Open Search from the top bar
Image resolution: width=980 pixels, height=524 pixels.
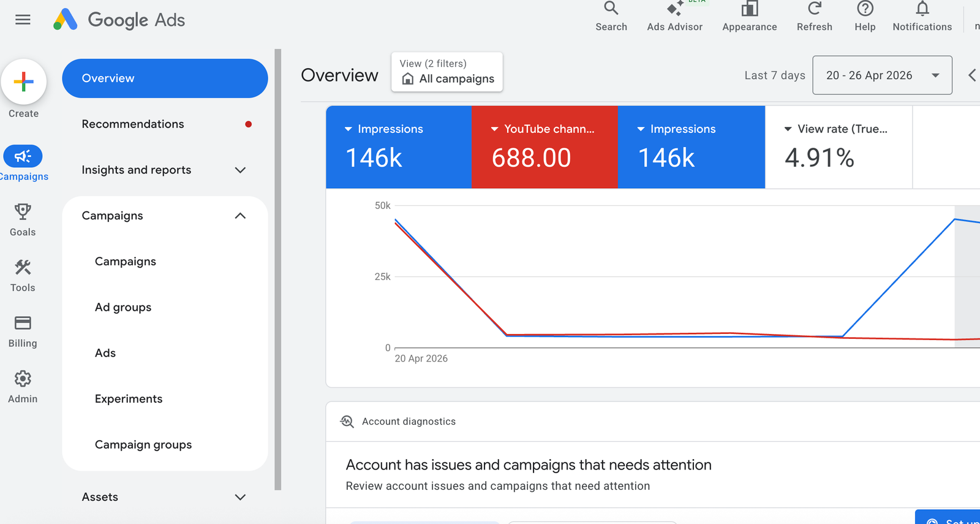611,17
